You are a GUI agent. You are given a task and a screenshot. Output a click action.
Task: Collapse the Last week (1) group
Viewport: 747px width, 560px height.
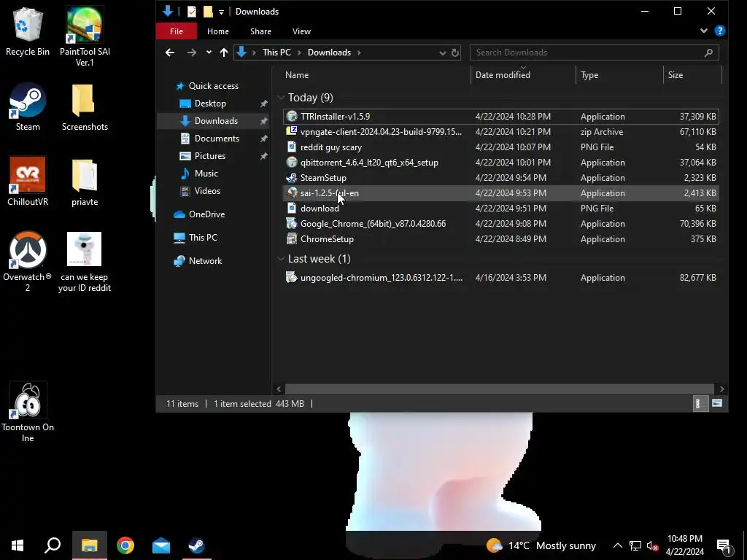click(x=281, y=259)
